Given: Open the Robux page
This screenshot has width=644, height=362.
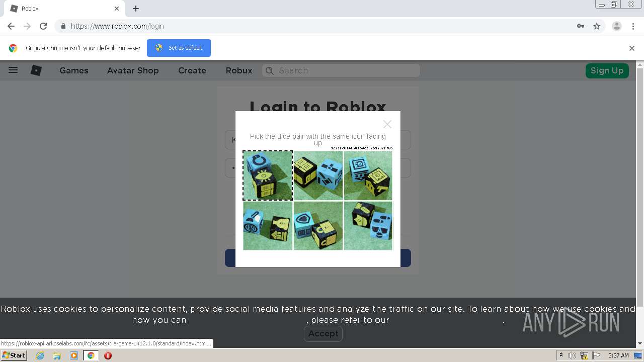Looking at the screenshot, I should (239, 70).
